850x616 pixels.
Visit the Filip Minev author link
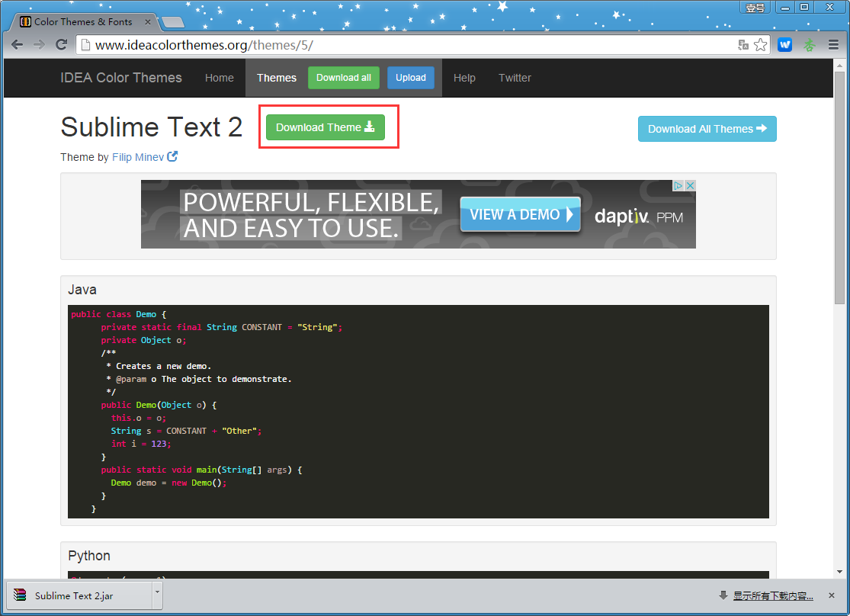tap(139, 157)
